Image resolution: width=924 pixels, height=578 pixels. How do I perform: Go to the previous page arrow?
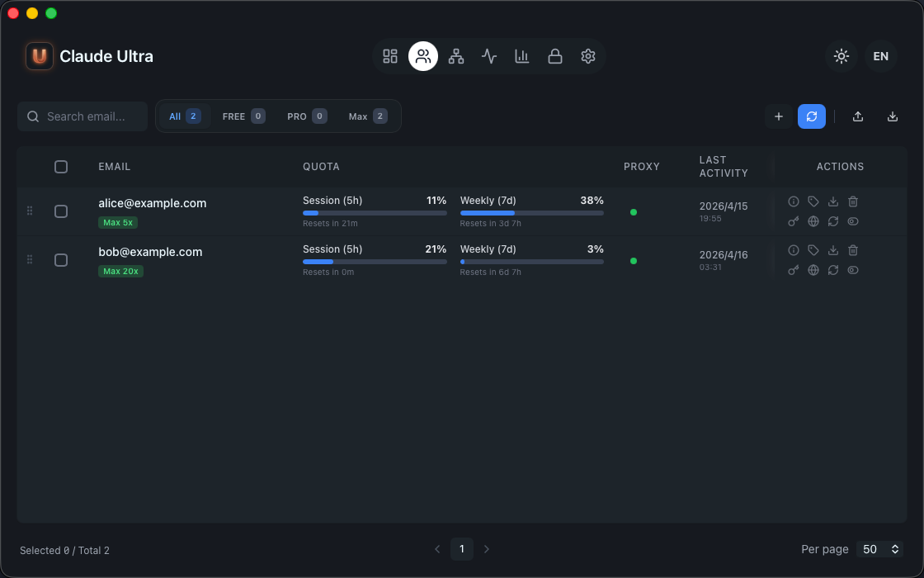pyautogui.click(x=437, y=549)
